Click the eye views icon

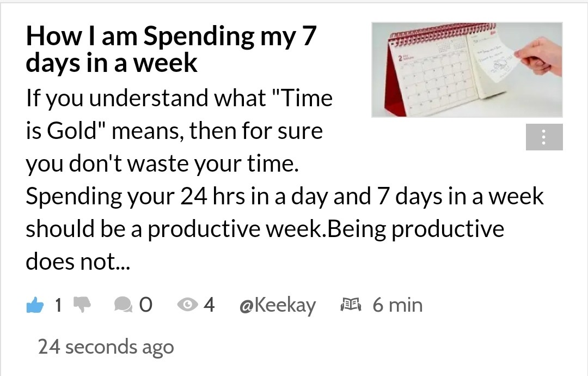pos(187,304)
